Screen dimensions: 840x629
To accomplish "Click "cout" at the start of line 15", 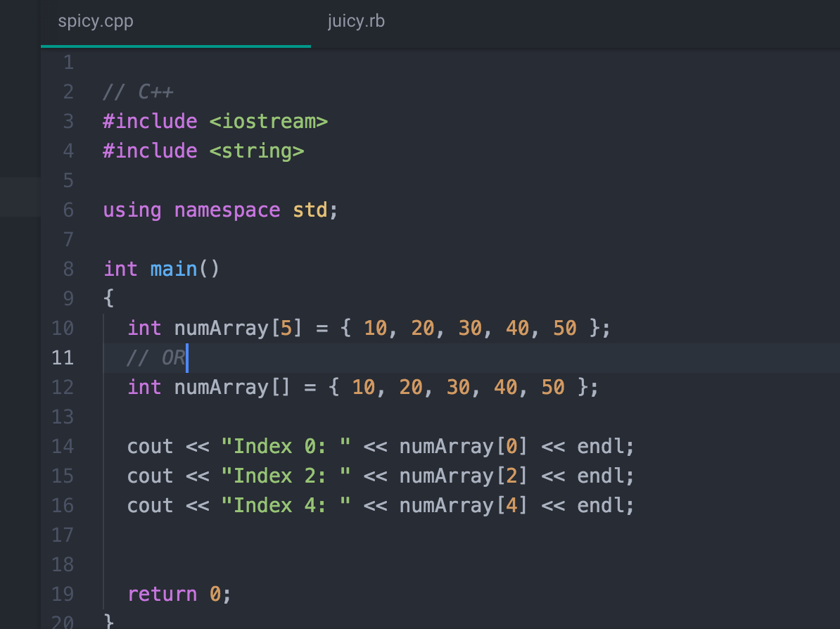I will click(149, 476).
